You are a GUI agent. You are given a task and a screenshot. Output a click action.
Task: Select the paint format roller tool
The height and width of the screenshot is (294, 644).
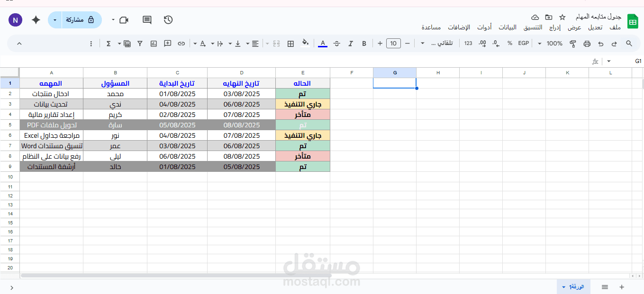pyautogui.click(x=573, y=44)
